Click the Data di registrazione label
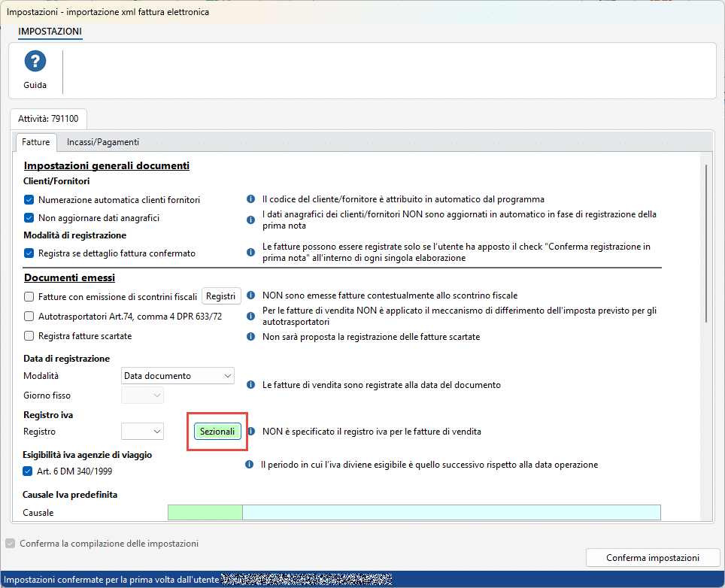Image resolution: width=725 pixels, height=588 pixels. [67, 358]
